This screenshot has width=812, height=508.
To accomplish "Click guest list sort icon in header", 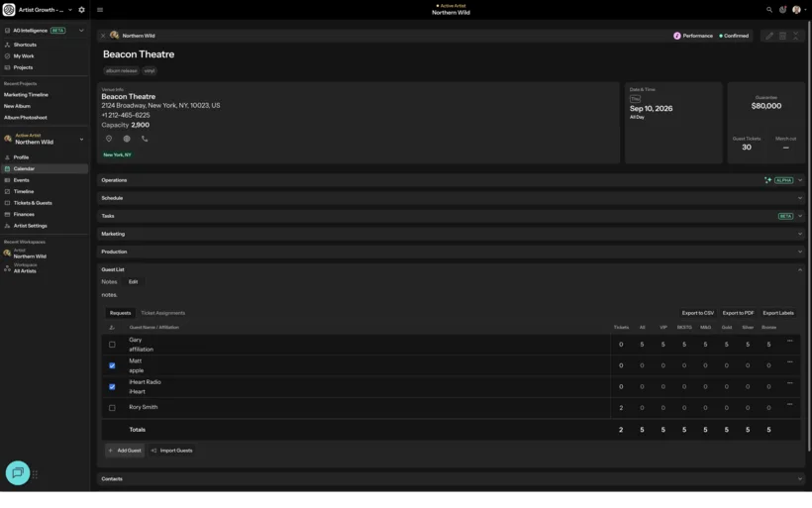I will pos(112,327).
